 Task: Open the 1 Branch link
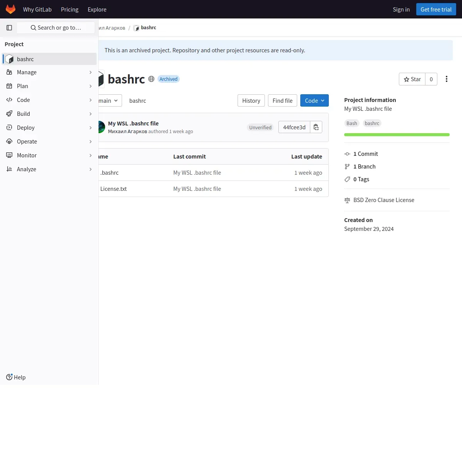(364, 167)
